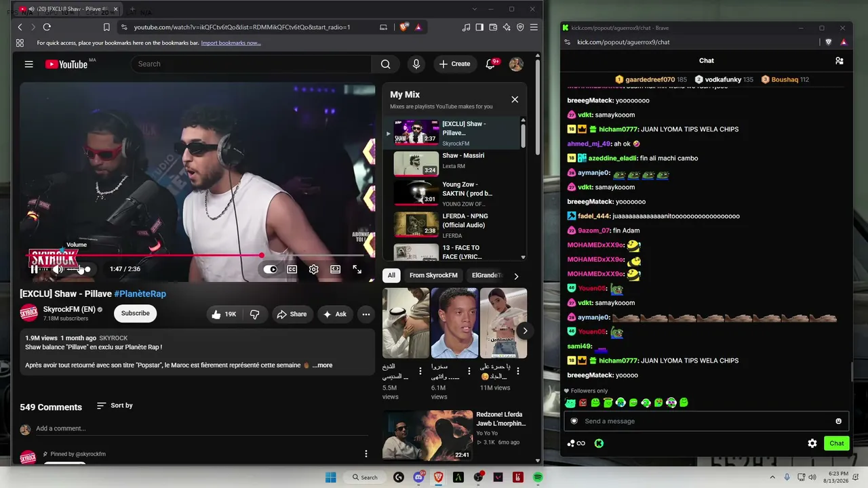Send message with the green Chat button
The width and height of the screenshot is (868, 488).
(837, 443)
